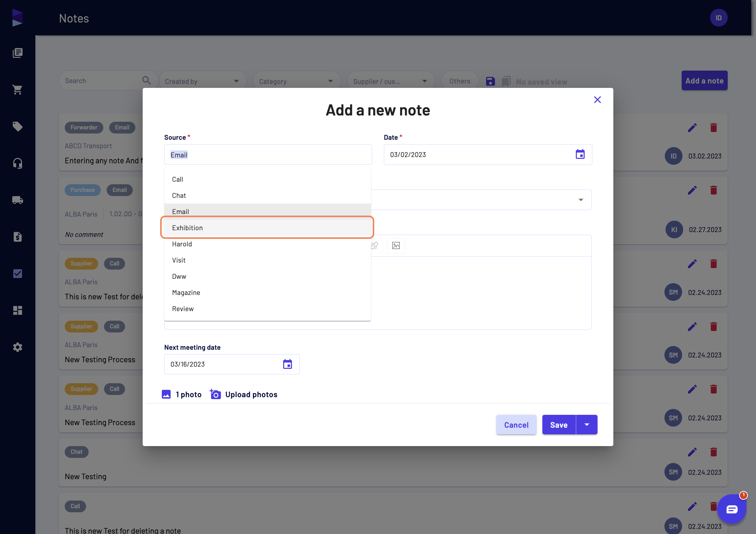Choose Exhibition in the Source dropdown
Screen dimensions: 756x534
coord(267,228)
